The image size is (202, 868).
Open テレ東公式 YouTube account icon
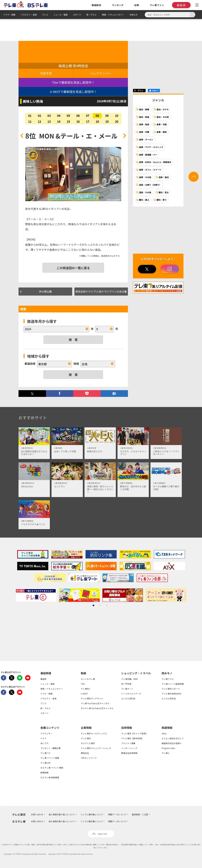coord(28,678)
